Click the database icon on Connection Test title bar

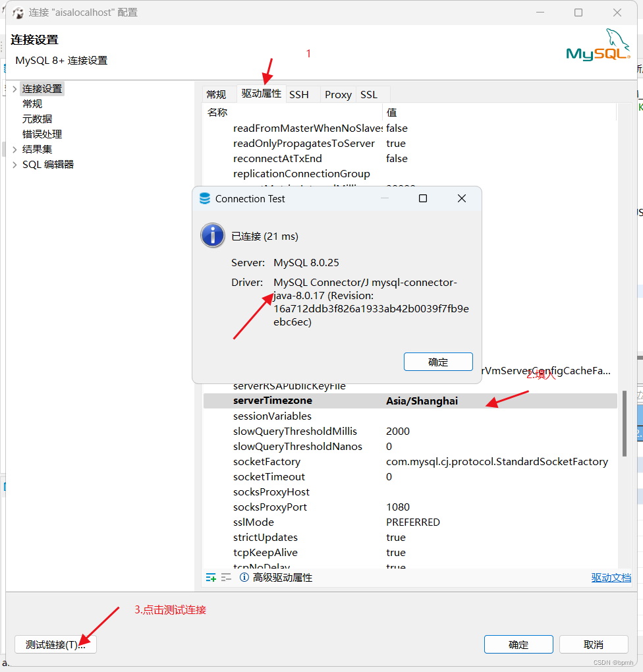click(x=205, y=198)
